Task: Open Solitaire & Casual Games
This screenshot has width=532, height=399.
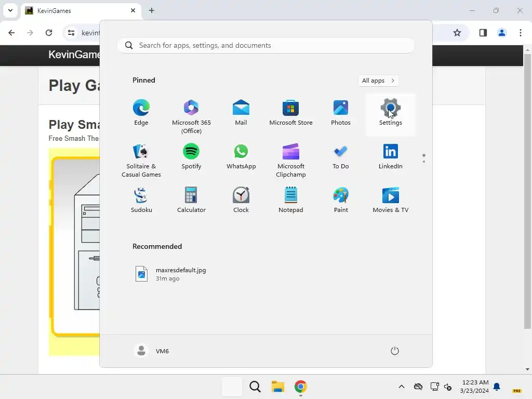Action: pos(141,161)
